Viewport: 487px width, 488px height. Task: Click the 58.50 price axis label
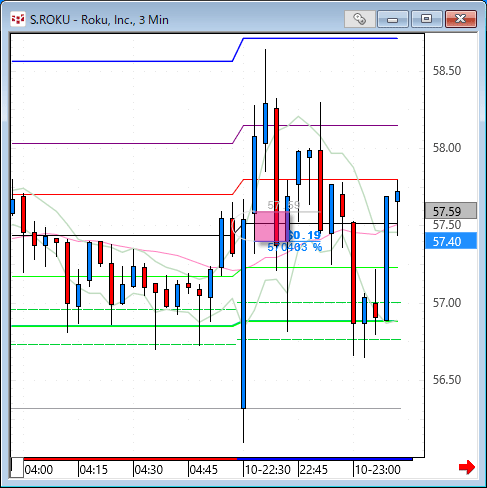pos(447,71)
